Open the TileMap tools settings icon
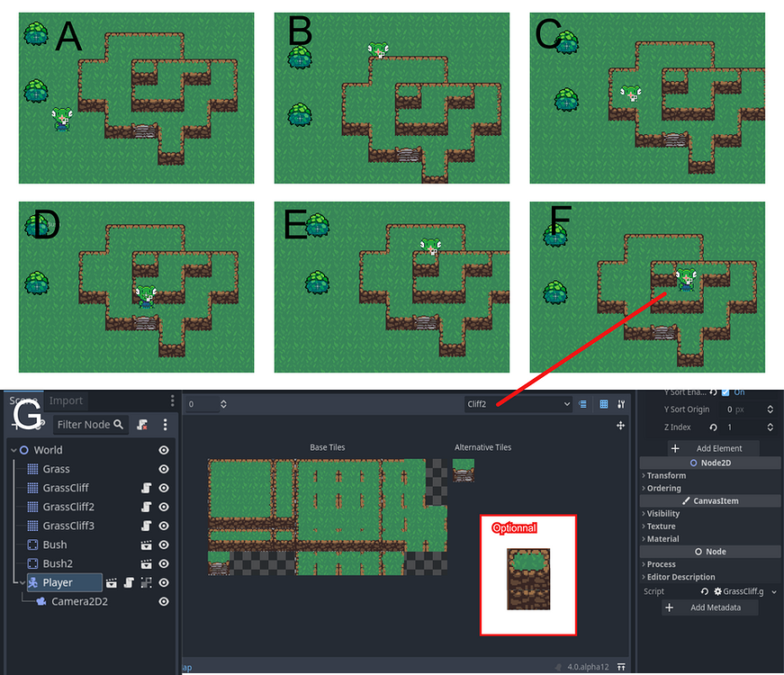This screenshot has height=675, width=784. click(621, 404)
